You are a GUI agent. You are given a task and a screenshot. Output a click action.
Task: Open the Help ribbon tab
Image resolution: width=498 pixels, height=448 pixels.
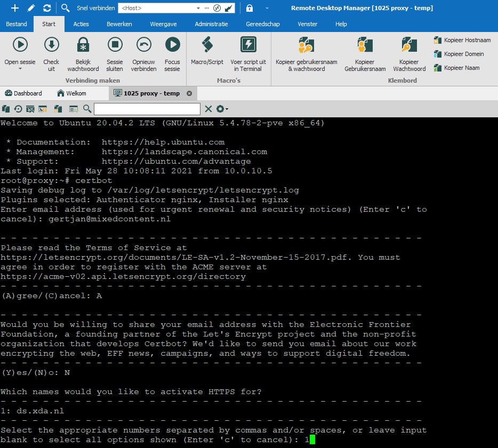pyautogui.click(x=341, y=24)
